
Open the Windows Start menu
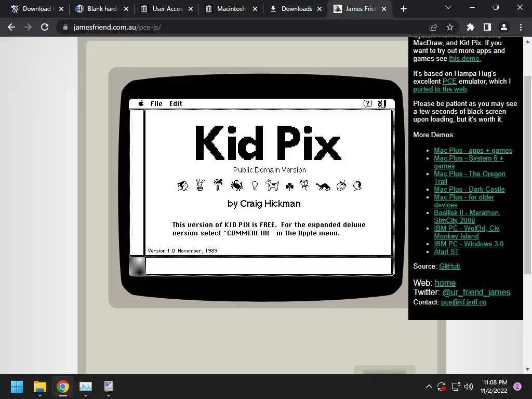17,387
